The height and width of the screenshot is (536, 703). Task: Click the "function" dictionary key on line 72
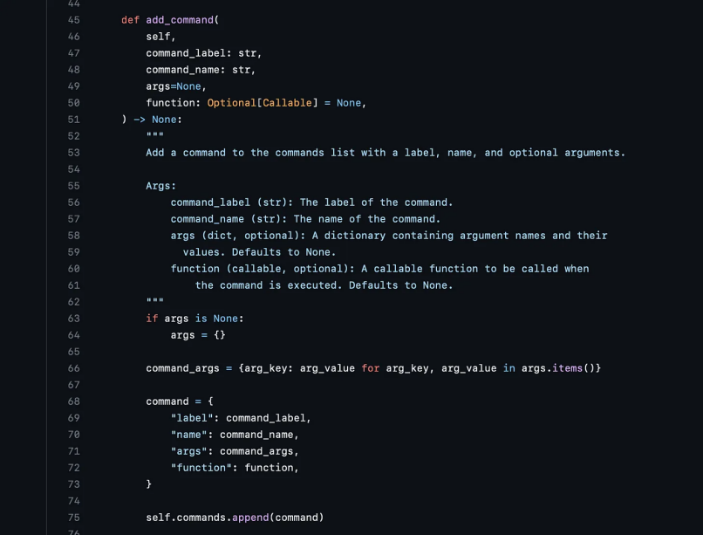point(204,468)
